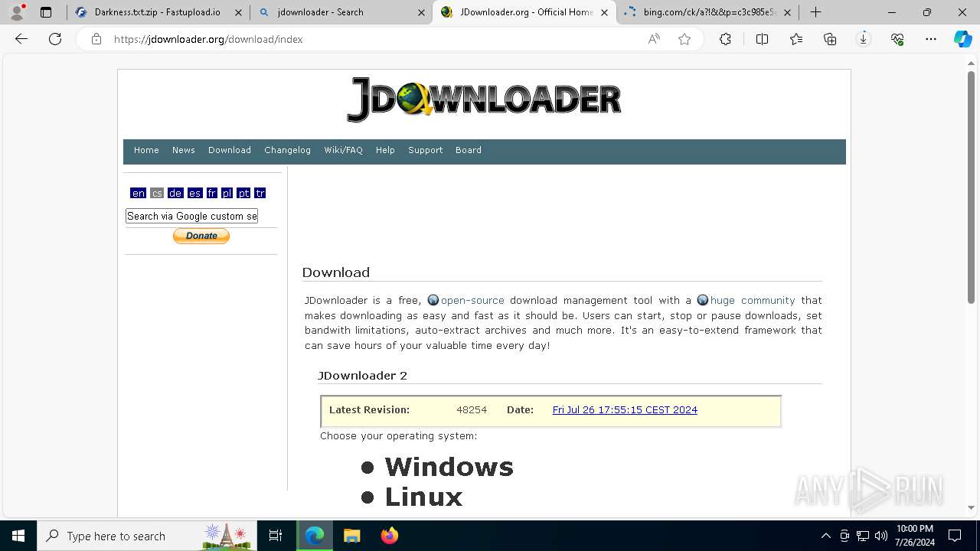Image resolution: width=980 pixels, height=551 pixels.
Task: Close the JDownloader.org tab
Action: point(604,12)
